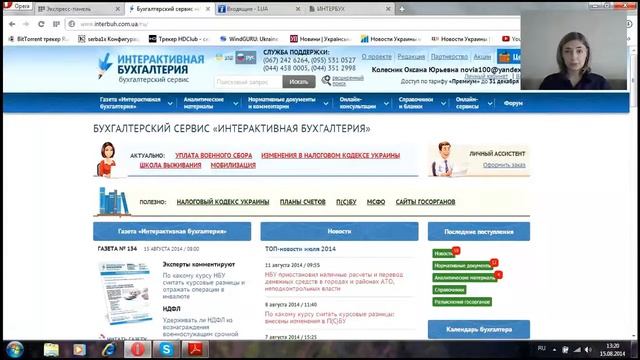640x360 pixels.
Task: Open Adobe Reader from taskbar
Action: 195,350
